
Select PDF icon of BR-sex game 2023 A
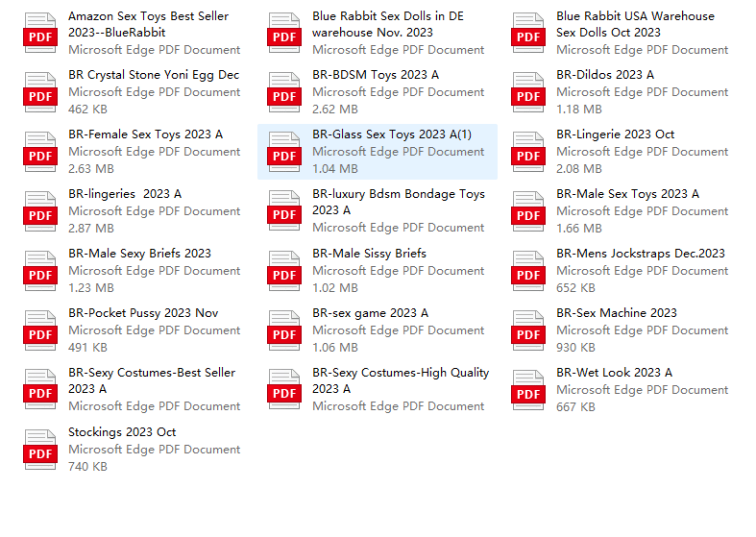(284, 330)
